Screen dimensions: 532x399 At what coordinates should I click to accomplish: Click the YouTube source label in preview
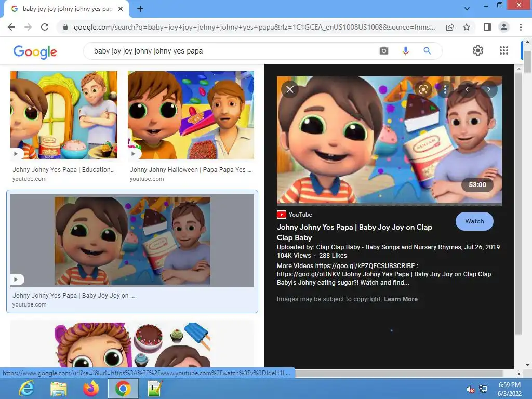[294, 215]
